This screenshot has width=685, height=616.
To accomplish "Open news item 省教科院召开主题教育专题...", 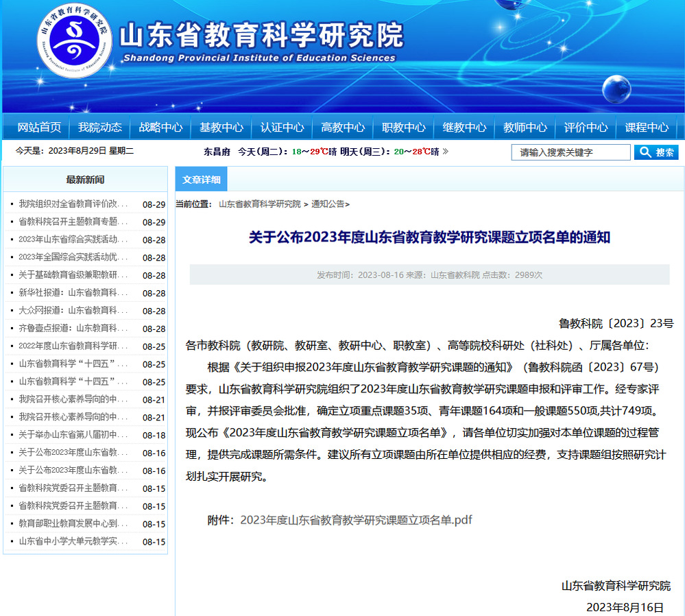I will pyautogui.click(x=73, y=222).
